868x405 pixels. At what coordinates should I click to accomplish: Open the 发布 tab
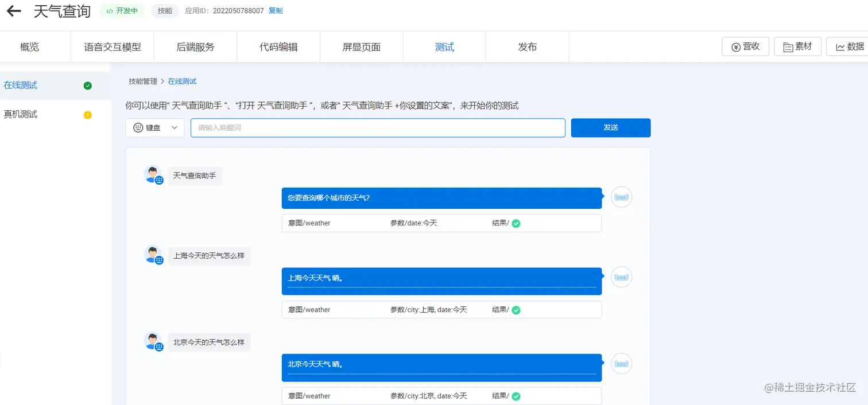point(527,46)
